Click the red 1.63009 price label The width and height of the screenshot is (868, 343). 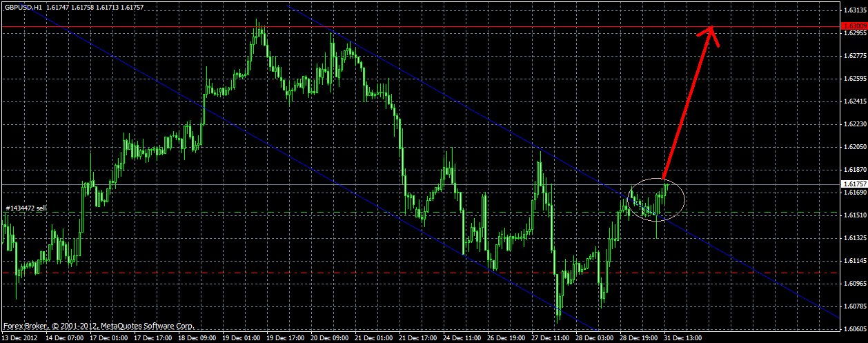coord(853,26)
